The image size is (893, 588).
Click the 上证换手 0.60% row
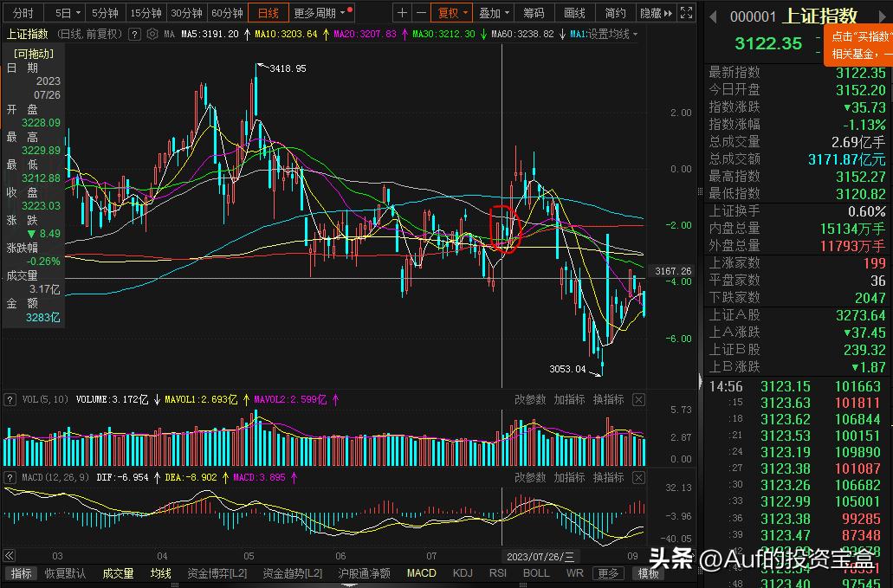click(x=797, y=211)
